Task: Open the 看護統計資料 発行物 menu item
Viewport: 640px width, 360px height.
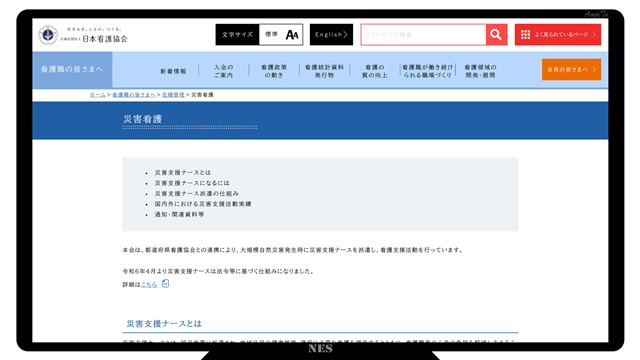Action: [324, 71]
